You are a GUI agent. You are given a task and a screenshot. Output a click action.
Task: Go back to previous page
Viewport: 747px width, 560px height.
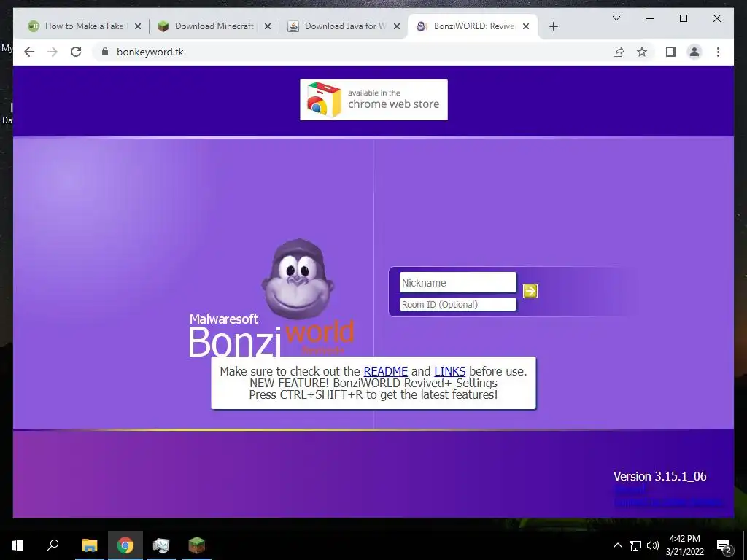click(x=29, y=52)
